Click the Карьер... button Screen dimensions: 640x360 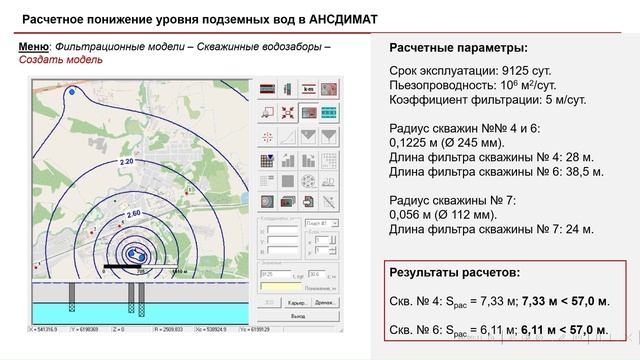point(297,302)
